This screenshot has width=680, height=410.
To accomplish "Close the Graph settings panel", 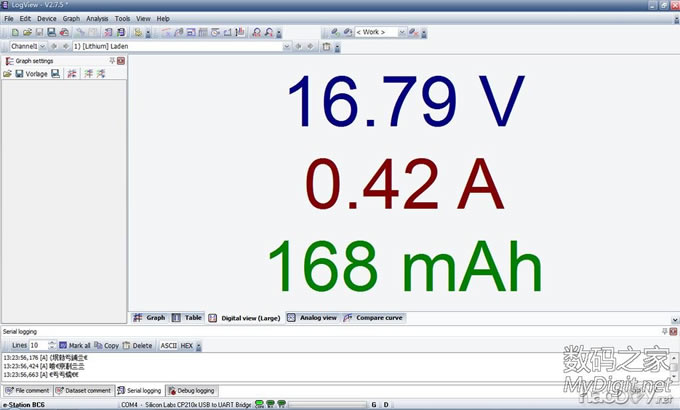I will [121, 61].
